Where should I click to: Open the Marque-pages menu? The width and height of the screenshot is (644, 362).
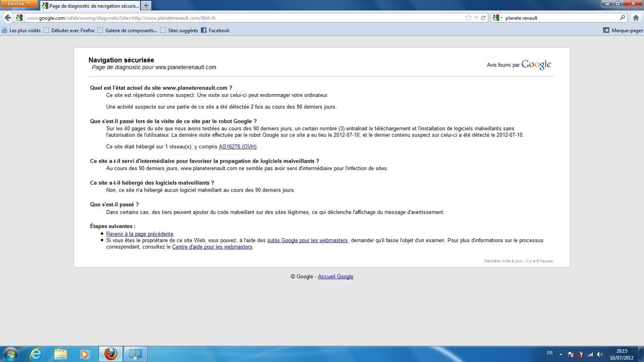click(623, 31)
